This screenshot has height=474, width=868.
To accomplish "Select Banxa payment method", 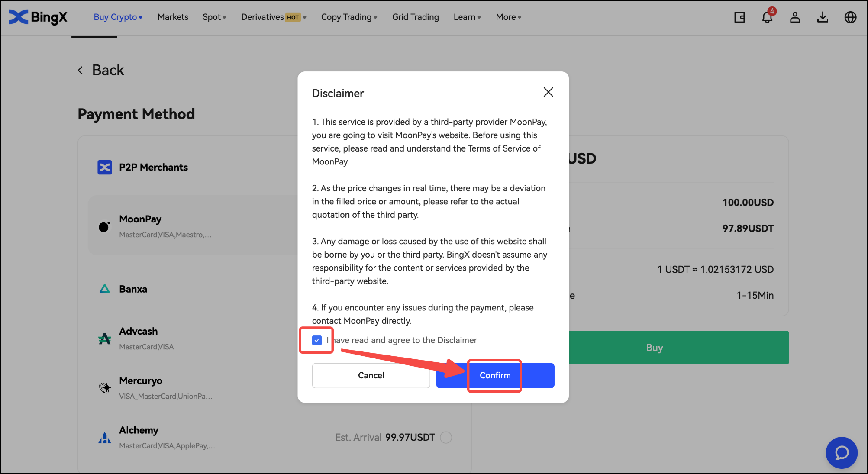I will [133, 289].
